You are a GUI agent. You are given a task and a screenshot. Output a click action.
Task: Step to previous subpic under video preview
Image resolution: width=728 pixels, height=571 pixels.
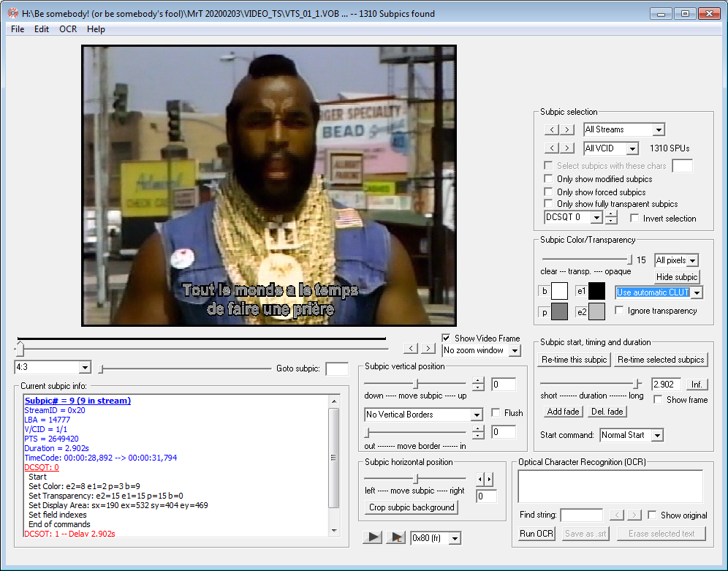(411, 348)
